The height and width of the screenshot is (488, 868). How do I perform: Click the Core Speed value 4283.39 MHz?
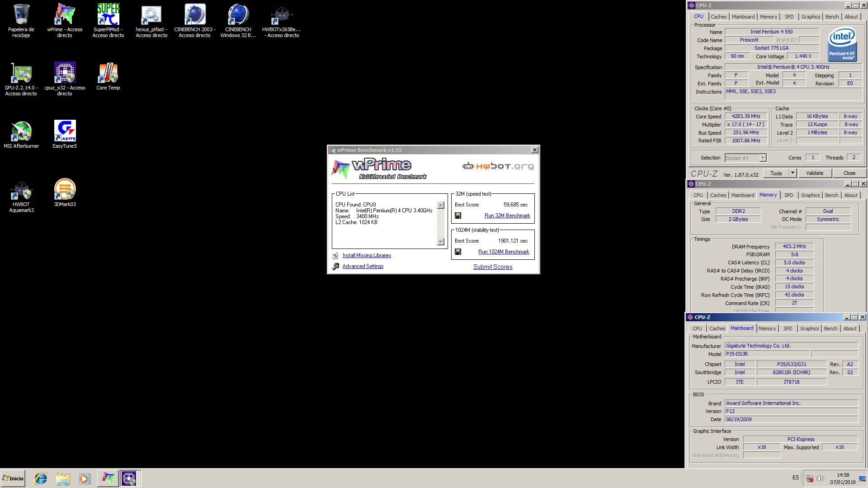[x=746, y=116]
